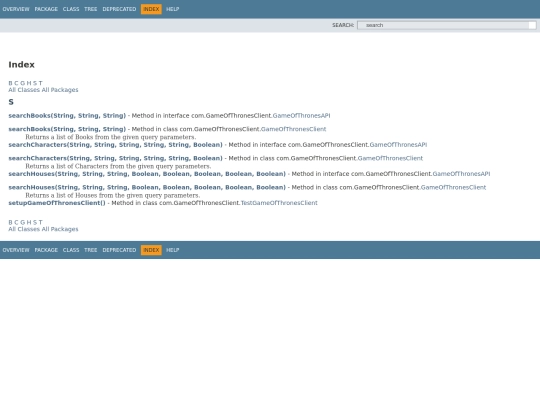The width and height of the screenshot is (540, 405).
Task: Select INDEX in the top navigation bar
Action: [x=151, y=9]
